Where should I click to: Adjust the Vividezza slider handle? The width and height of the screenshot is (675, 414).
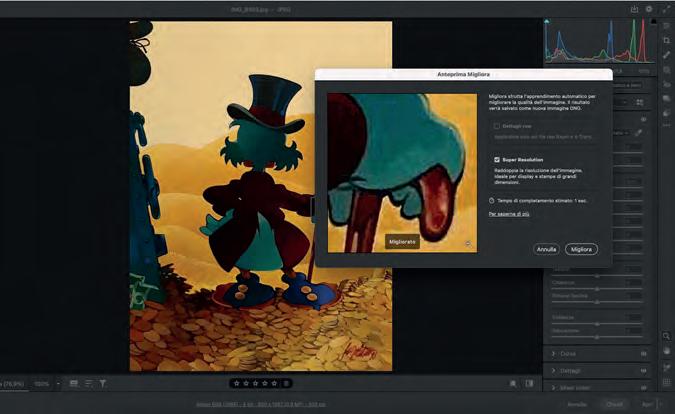pyautogui.click(x=597, y=324)
